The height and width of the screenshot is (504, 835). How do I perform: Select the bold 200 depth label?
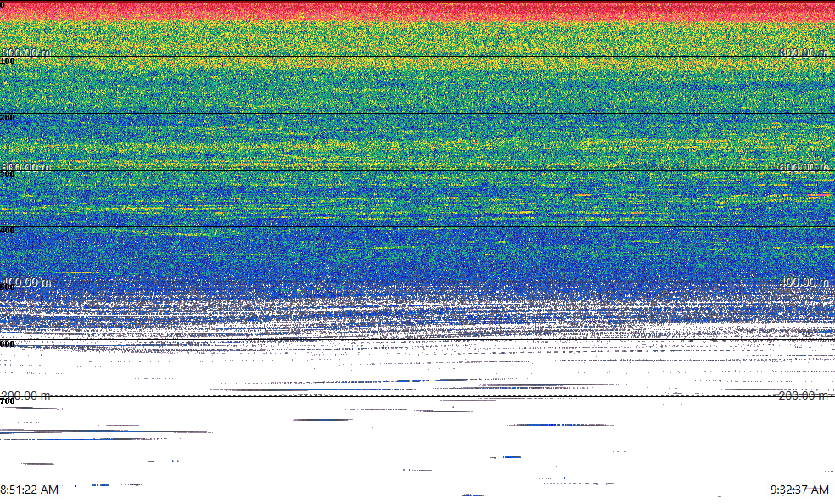(8, 118)
